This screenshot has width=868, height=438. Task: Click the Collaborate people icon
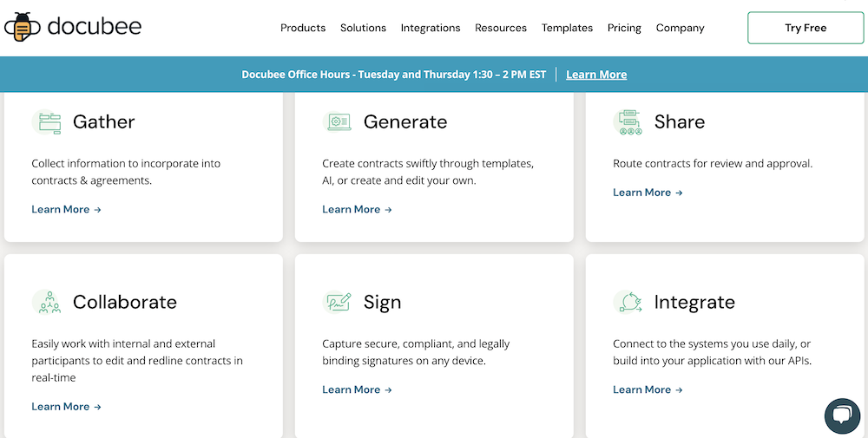click(x=47, y=302)
